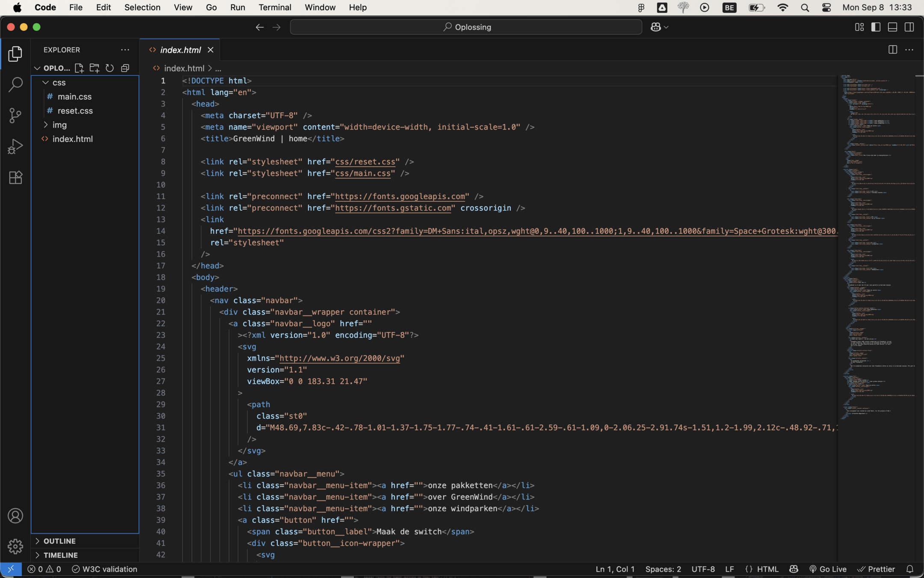Split the editor to the right
The width and height of the screenshot is (924, 578).
892,50
